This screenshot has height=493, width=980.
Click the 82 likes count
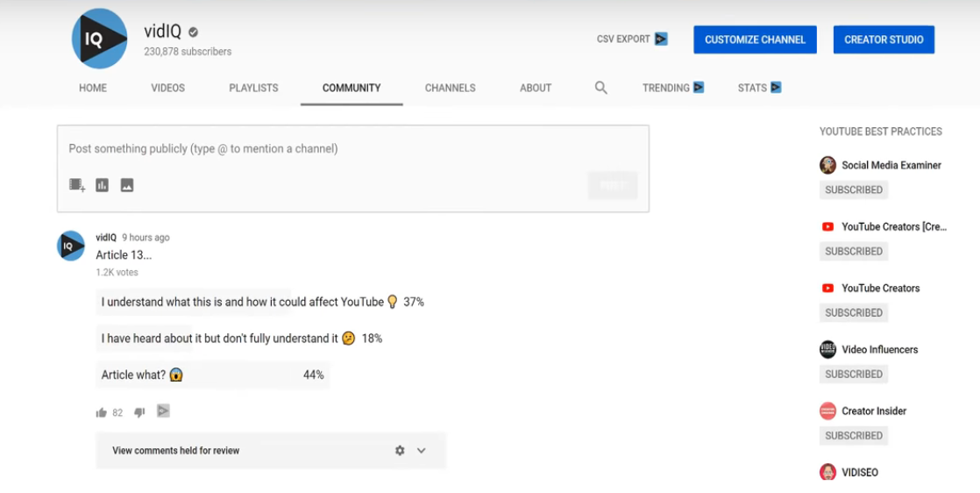pyautogui.click(x=117, y=413)
